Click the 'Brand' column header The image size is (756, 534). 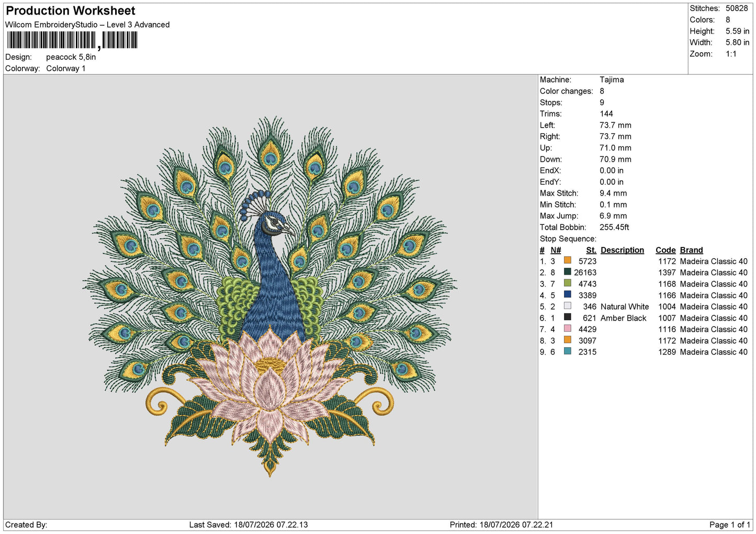691,250
